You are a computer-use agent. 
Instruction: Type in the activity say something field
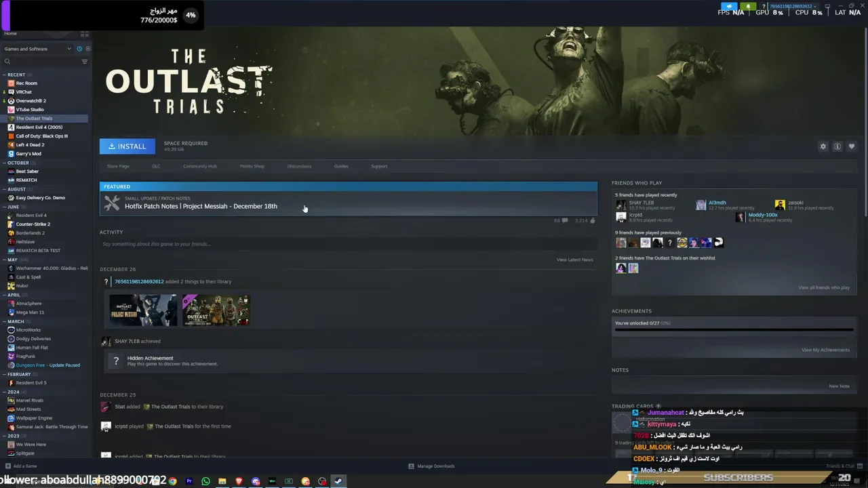point(349,244)
